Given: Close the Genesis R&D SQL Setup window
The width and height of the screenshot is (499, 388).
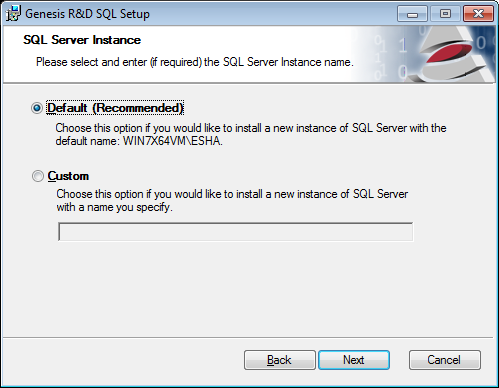Looking at the screenshot, I should pyautogui.click(x=478, y=14).
